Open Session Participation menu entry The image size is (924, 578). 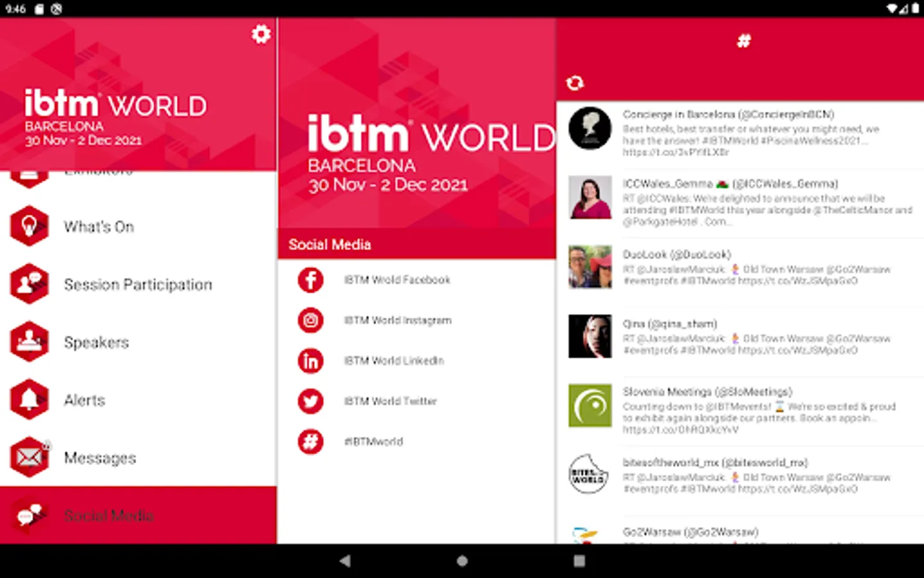(x=139, y=285)
